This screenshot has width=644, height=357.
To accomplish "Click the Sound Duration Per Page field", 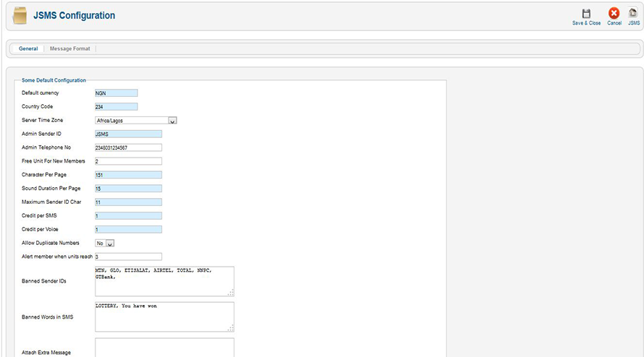I will click(128, 189).
